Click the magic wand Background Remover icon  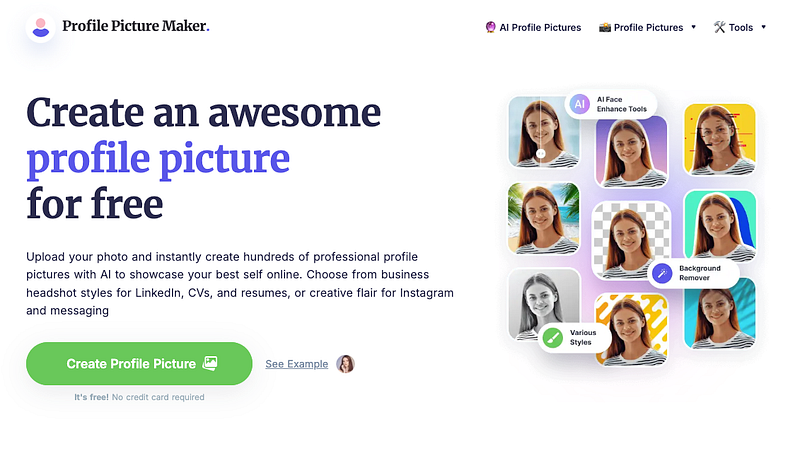tap(661, 273)
